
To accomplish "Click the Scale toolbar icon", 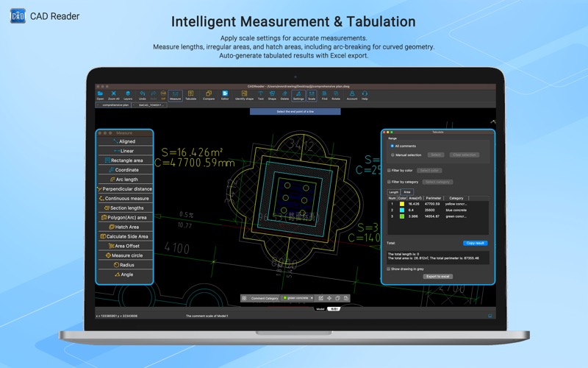I will [x=312, y=96].
